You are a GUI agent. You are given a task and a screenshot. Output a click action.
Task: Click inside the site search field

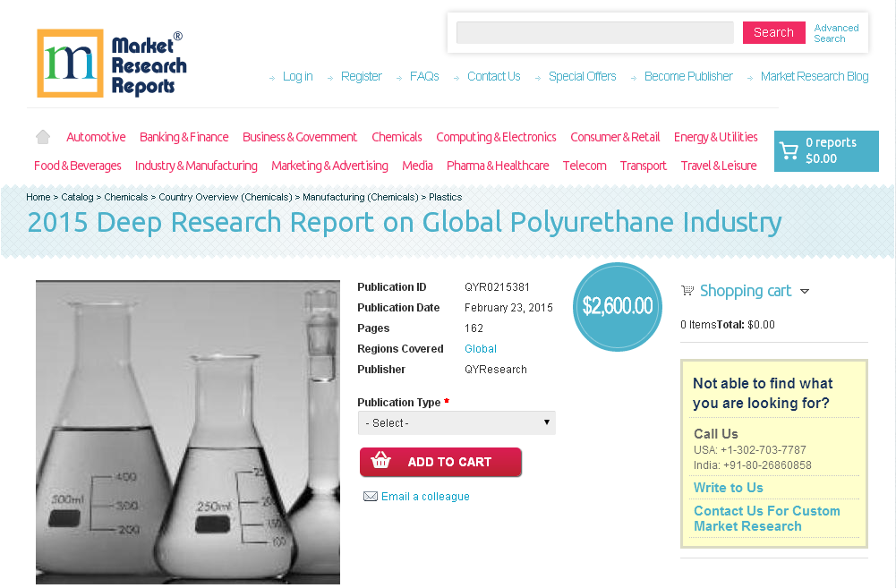[x=593, y=32]
